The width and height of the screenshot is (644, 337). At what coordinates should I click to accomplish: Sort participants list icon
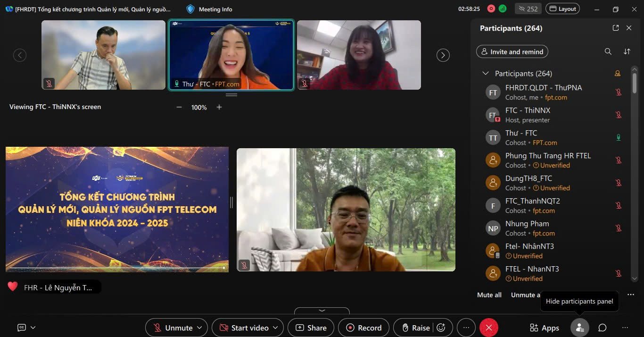point(627,51)
